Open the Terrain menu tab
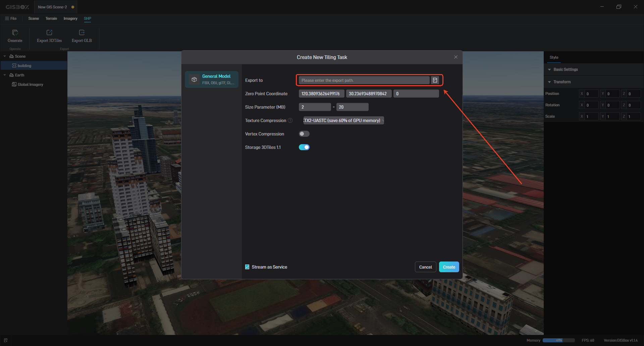The image size is (644, 346). pyautogui.click(x=51, y=18)
